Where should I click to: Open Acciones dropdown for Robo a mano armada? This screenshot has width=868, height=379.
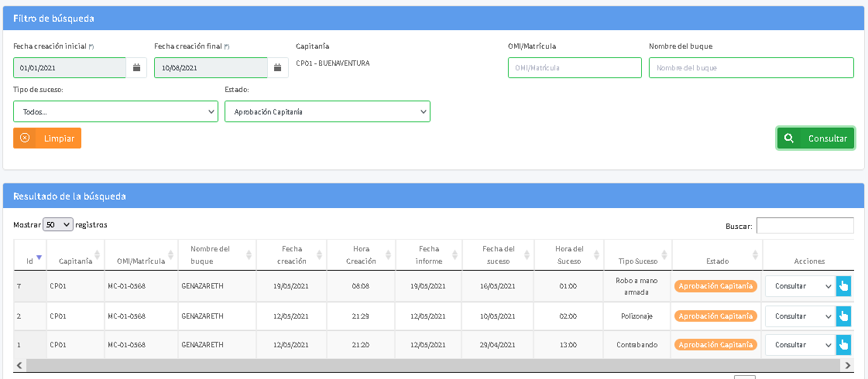coord(800,286)
